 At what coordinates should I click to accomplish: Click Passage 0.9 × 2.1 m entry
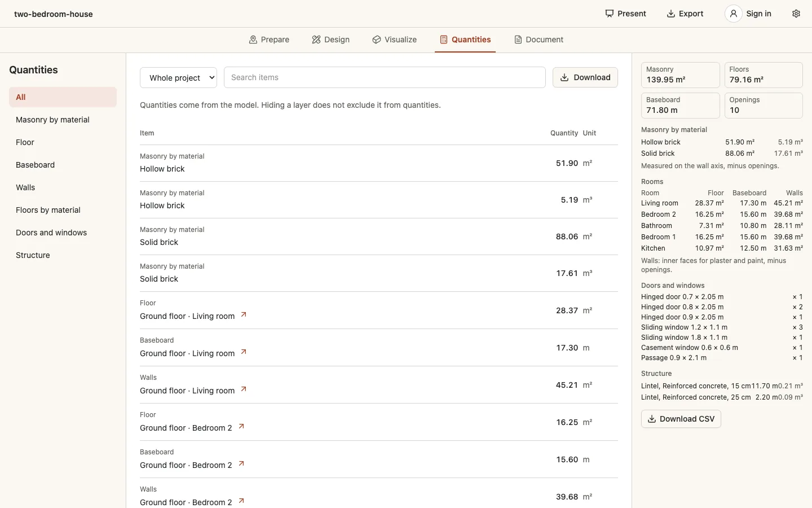tap(722, 358)
